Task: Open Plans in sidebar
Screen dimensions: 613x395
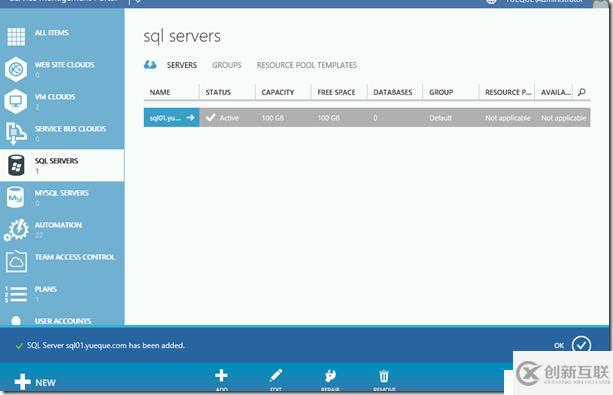Action: [46, 289]
